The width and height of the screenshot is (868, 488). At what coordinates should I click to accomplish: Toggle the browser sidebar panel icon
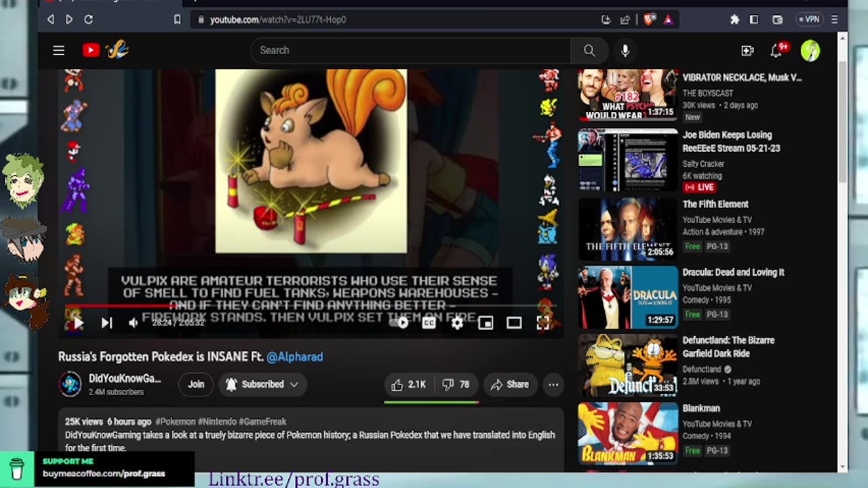pyautogui.click(x=753, y=20)
